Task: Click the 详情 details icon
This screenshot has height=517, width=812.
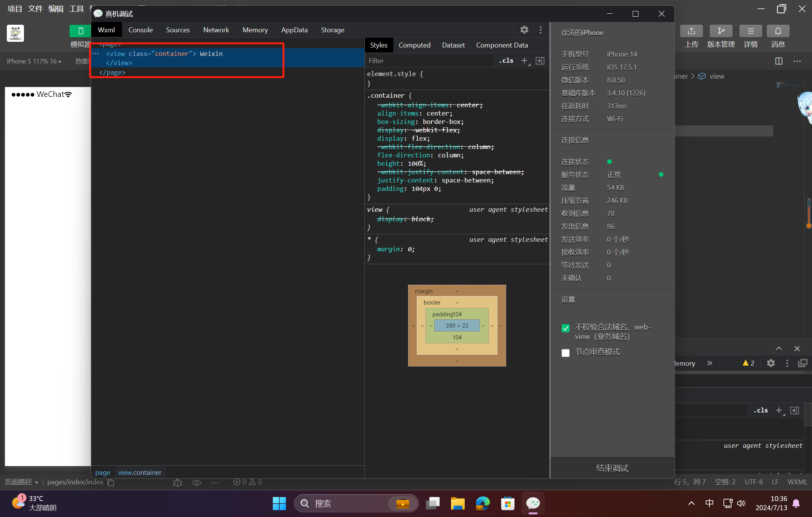Action: coord(750,31)
